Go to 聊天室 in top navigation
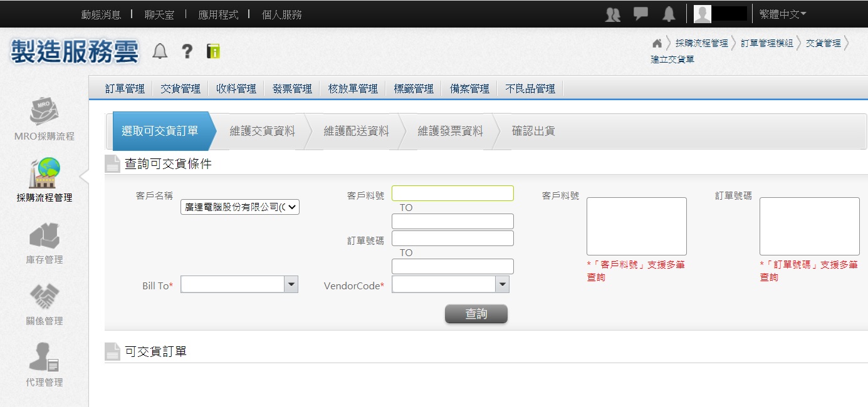The width and height of the screenshot is (868, 407). coord(159,14)
